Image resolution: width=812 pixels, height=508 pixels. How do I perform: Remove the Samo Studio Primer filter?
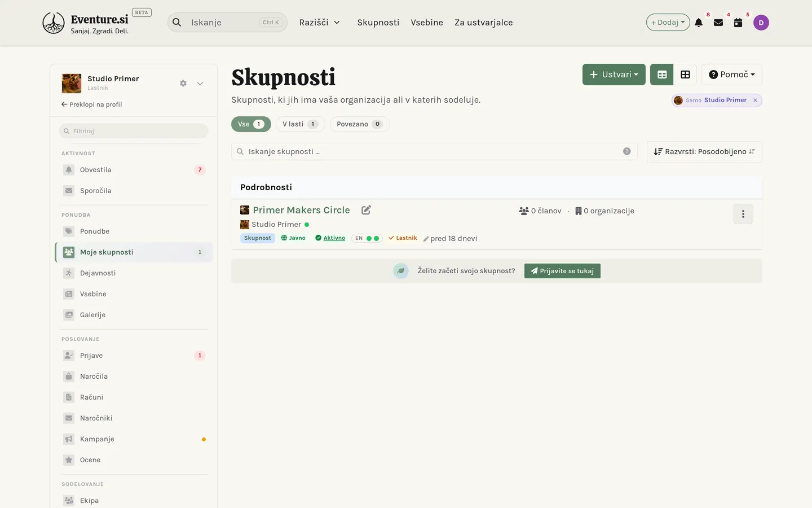755,100
